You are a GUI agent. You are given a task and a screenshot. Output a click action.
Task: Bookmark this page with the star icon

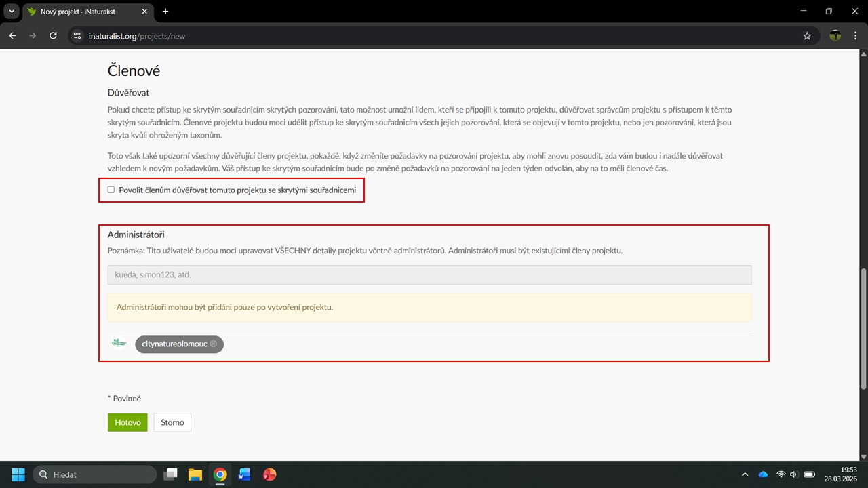(807, 36)
